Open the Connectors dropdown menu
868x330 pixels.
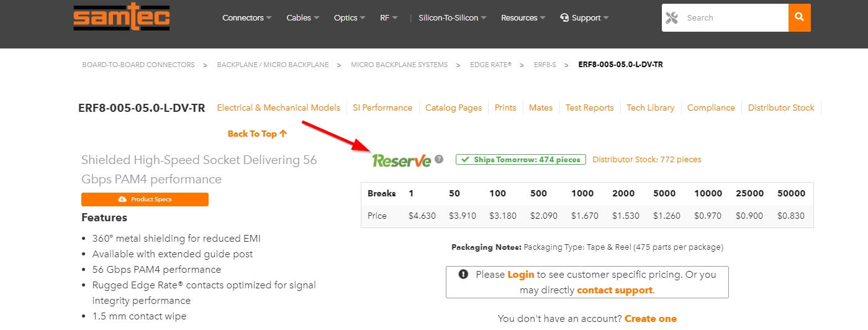(247, 17)
